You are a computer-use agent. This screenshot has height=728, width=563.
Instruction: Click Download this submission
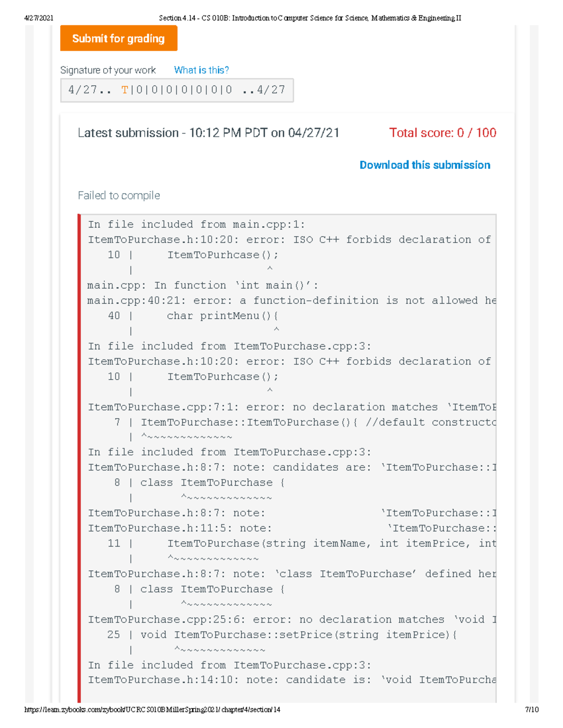point(425,165)
